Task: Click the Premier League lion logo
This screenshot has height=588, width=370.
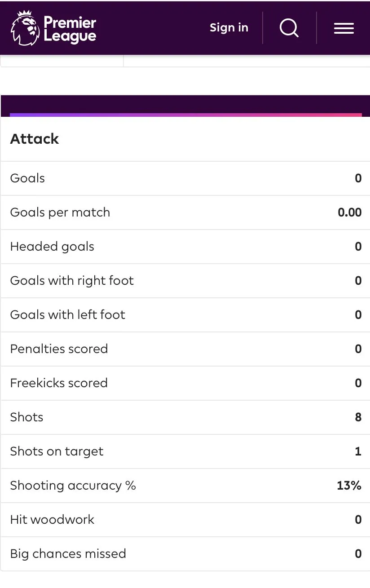Action: 25,28
